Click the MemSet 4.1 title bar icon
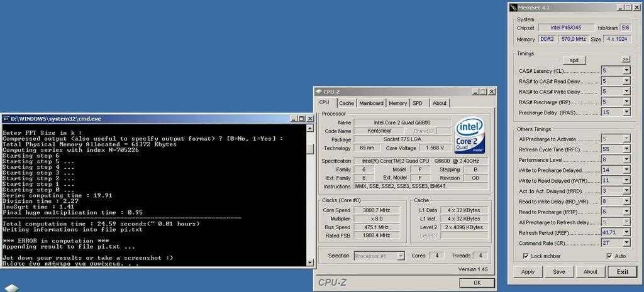The width and height of the screenshot is (644, 292). point(513,8)
